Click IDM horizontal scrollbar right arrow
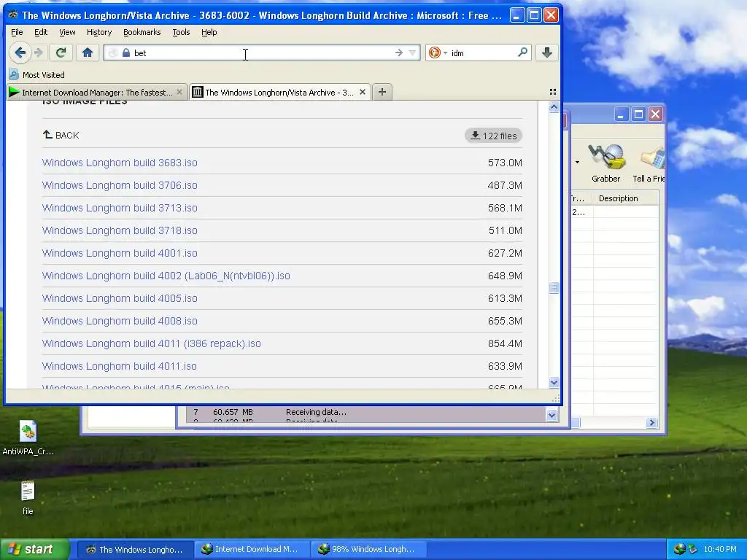747x560 pixels. [x=651, y=422]
